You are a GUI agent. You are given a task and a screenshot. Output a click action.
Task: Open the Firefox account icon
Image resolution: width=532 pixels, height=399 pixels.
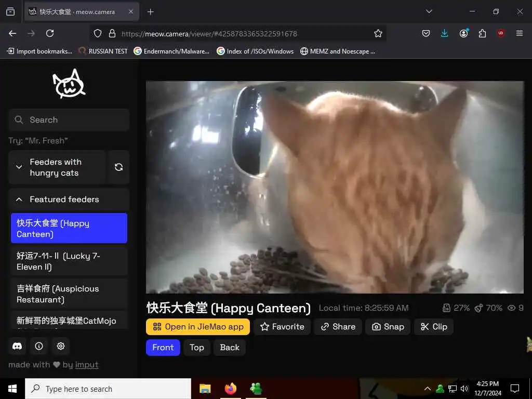[x=463, y=33]
